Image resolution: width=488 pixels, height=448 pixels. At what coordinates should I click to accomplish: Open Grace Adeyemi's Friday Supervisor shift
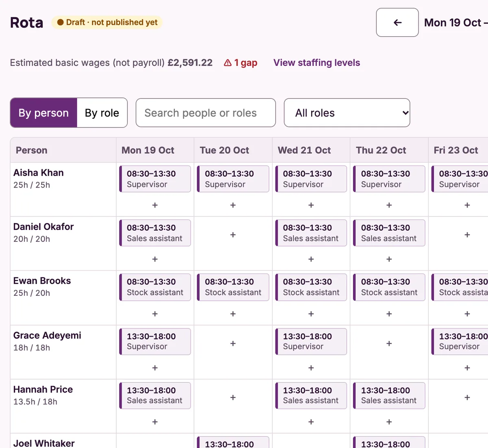460,341
